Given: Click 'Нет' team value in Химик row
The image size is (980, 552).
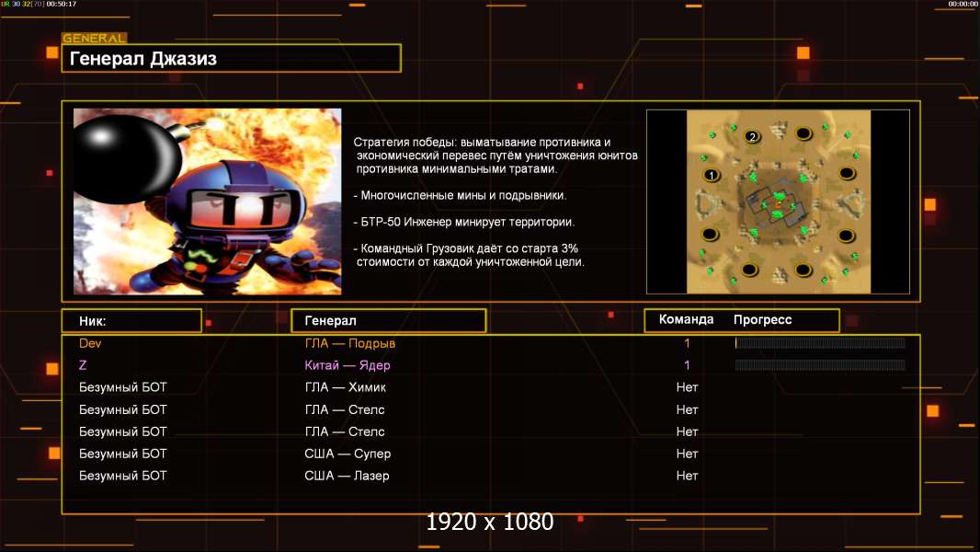Looking at the screenshot, I should pos(687,387).
